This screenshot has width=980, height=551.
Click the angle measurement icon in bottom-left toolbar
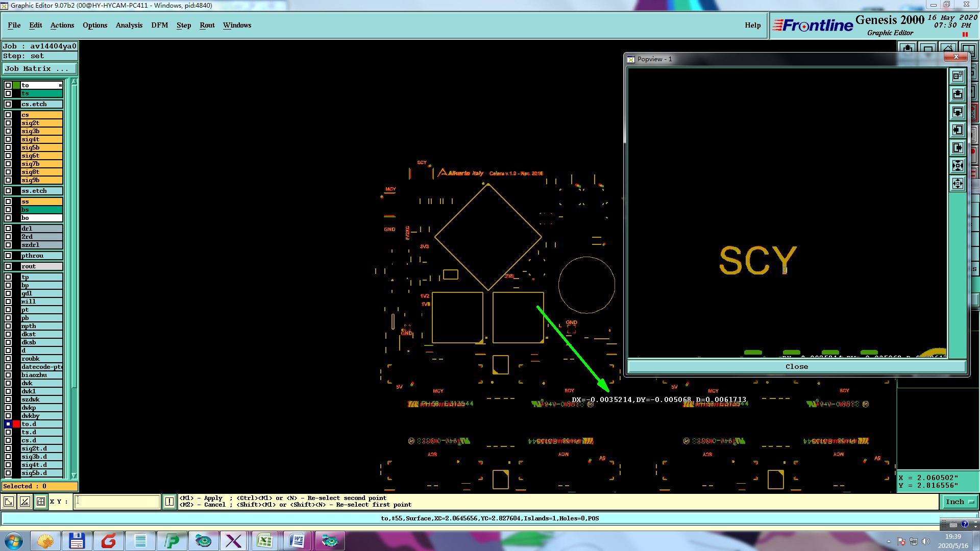tap(24, 502)
